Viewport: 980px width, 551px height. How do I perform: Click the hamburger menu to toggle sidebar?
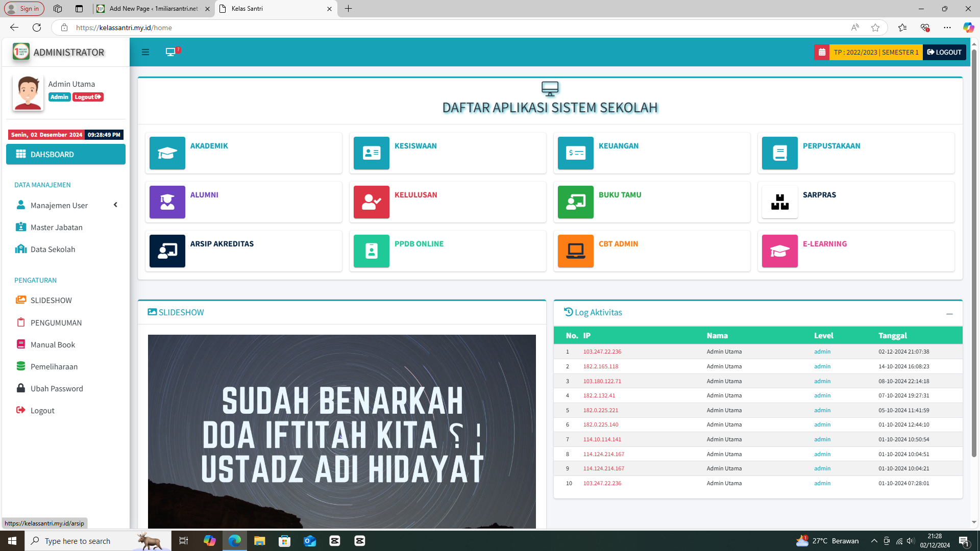(145, 52)
